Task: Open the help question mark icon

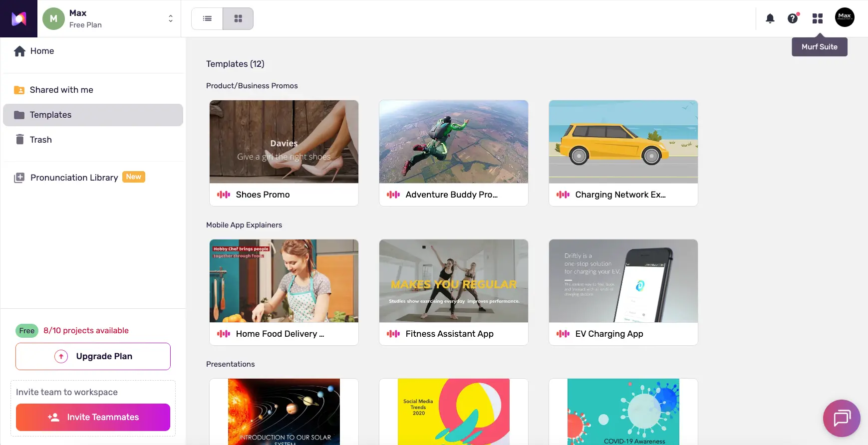Action: pyautogui.click(x=793, y=18)
